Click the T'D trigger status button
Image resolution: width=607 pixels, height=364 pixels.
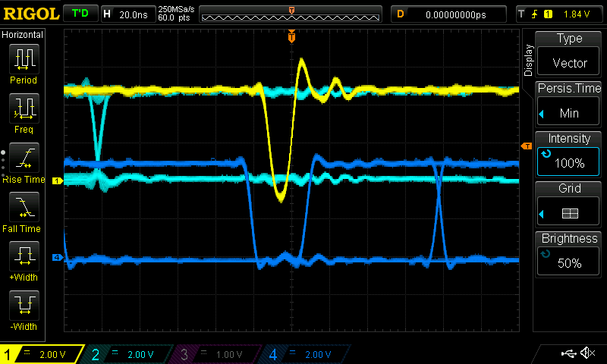pyautogui.click(x=79, y=14)
